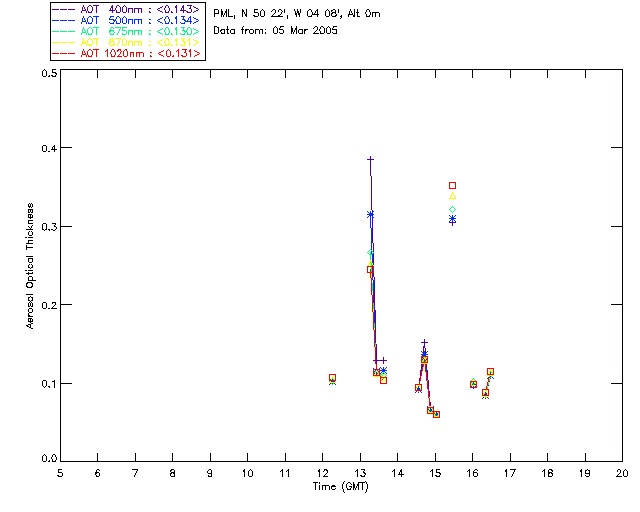The image size is (640, 512).
Task: Click the 0.1 y-axis tick label
Action: point(49,384)
